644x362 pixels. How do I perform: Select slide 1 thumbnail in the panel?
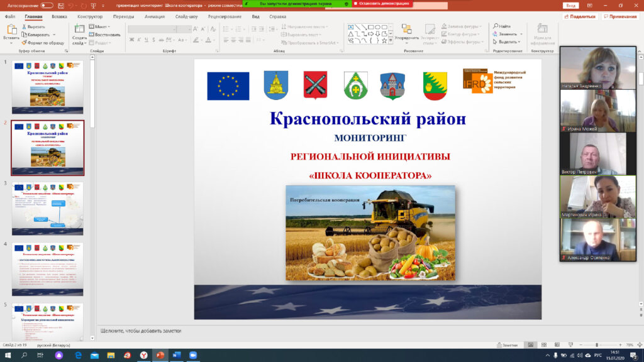pos(48,87)
